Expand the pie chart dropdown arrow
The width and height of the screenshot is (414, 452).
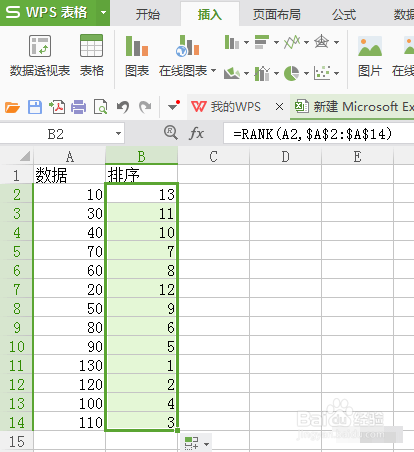tap(306, 73)
